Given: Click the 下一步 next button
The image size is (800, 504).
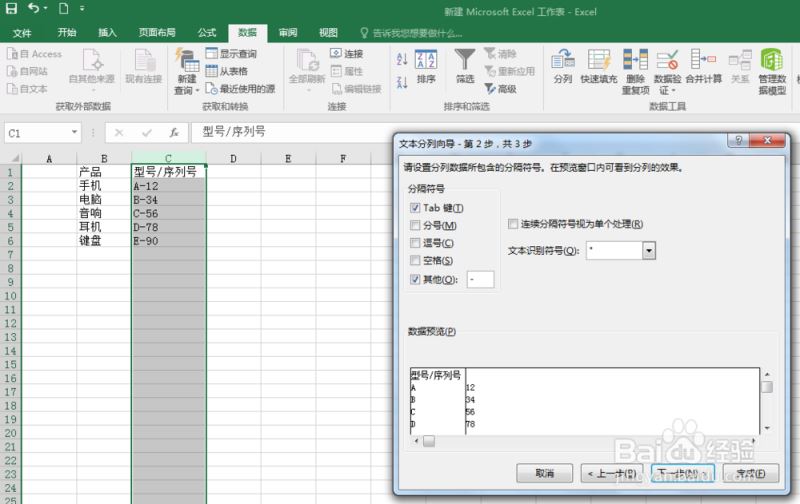Looking at the screenshot, I should point(682,473).
